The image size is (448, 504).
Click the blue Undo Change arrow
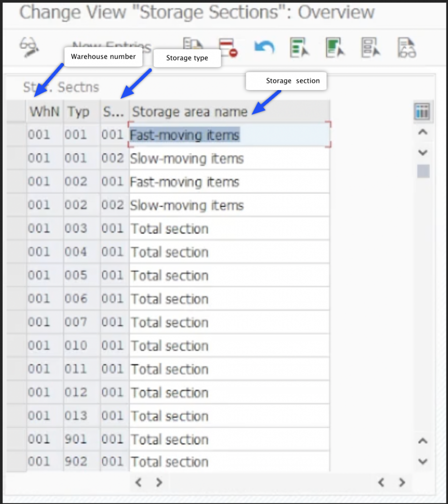tap(264, 48)
